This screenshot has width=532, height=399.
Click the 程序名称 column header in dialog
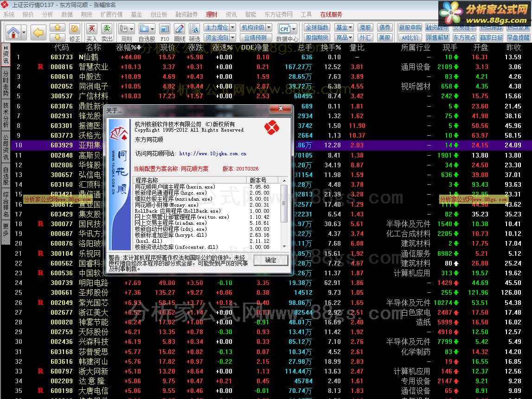point(190,180)
